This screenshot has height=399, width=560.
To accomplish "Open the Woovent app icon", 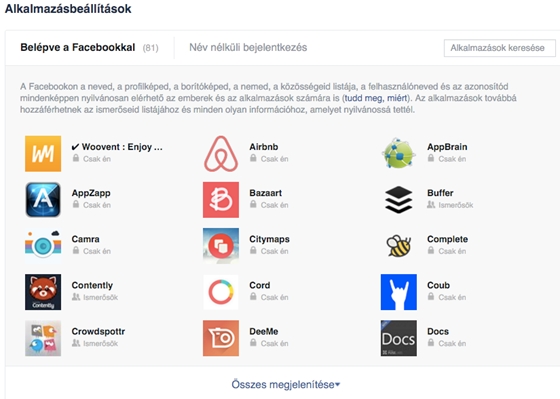I will 43,154.
